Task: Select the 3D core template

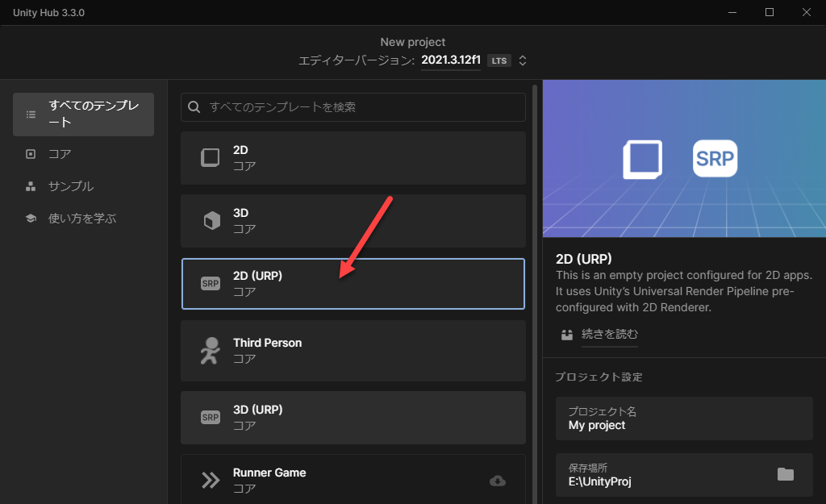Action: point(353,221)
